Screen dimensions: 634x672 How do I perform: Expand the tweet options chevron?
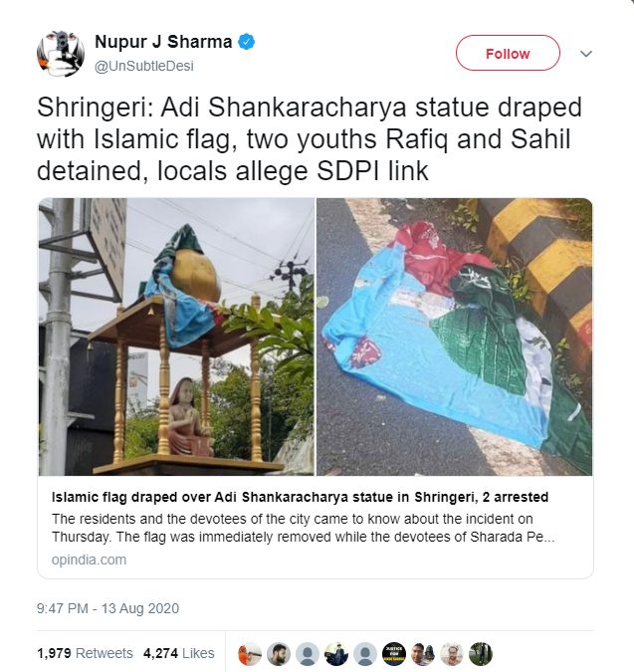(x=586, y=54)
